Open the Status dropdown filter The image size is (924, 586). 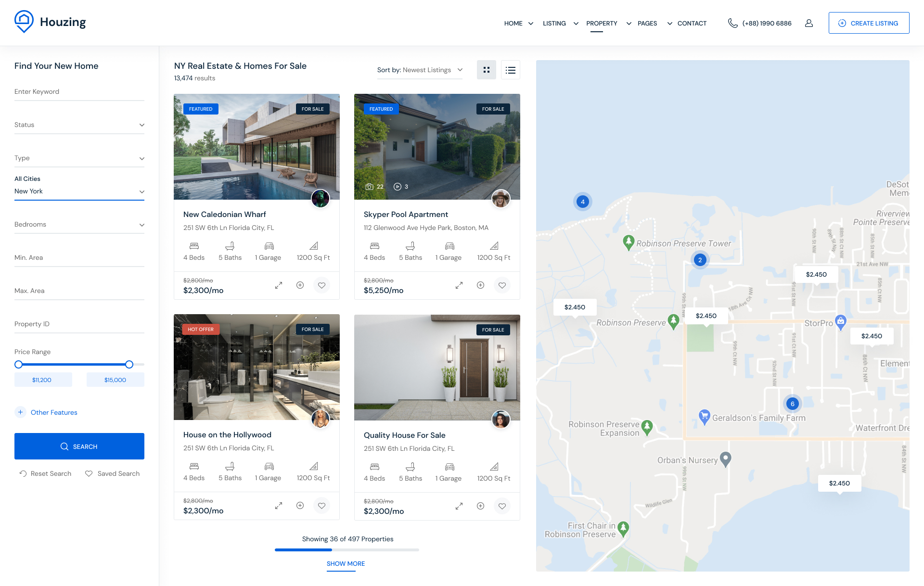79,125
